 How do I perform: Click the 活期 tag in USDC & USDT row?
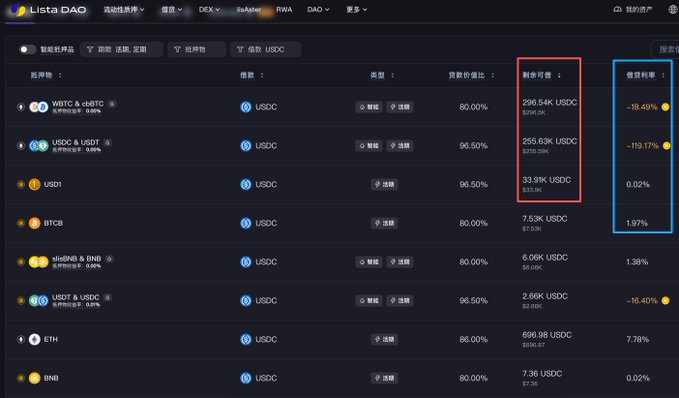pyautogui.click(x=400, y=146)
